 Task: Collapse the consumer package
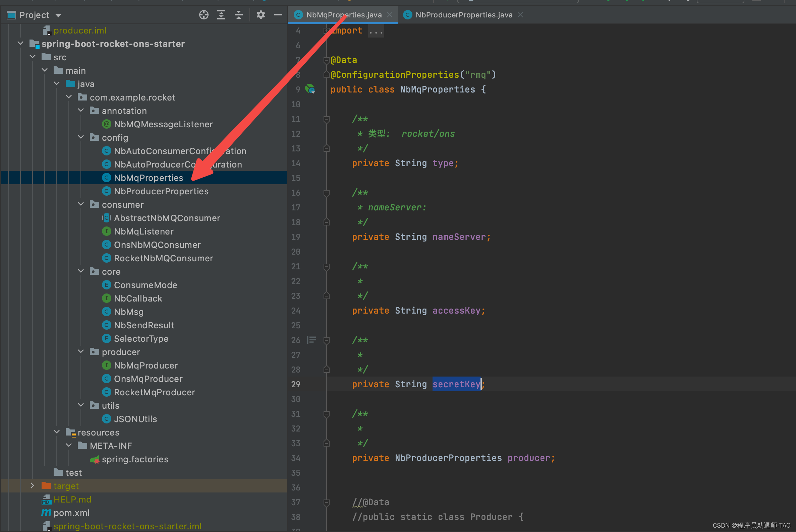tap(81, 204)
